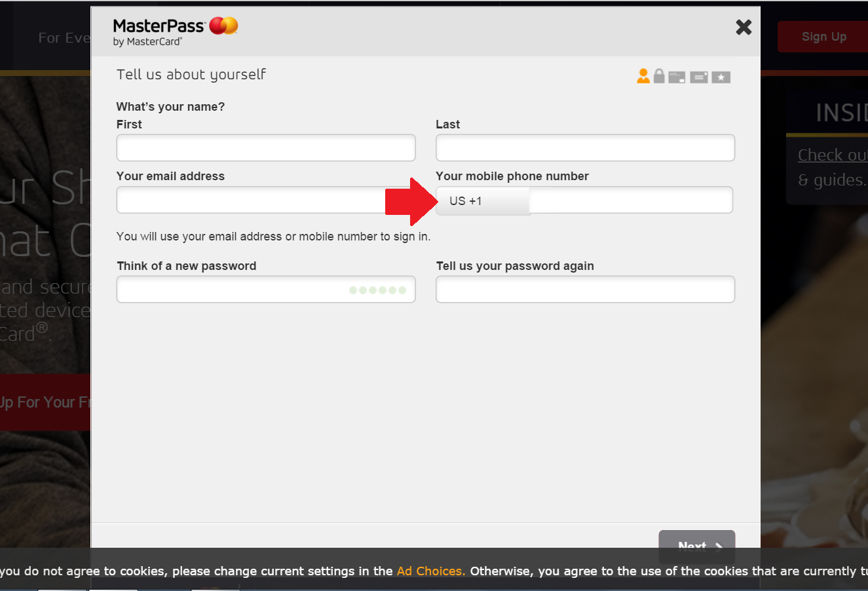This screenshot has width=868, height=591.
Task: Click 'Tell us your password again' label
Action: (515, 266)
